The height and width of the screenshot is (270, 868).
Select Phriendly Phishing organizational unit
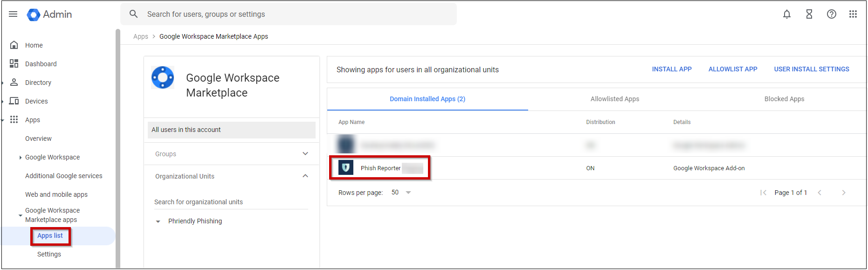[195, 221]
